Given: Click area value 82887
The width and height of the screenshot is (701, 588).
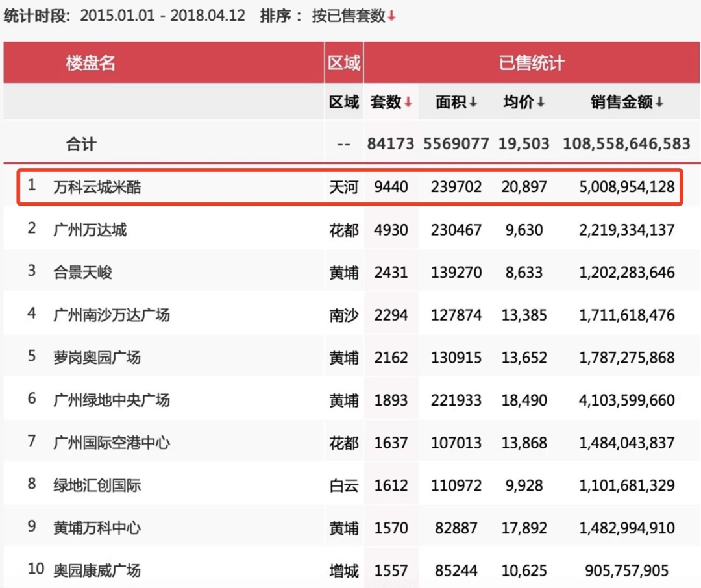Looking at the screenshot, I should 456,528.
